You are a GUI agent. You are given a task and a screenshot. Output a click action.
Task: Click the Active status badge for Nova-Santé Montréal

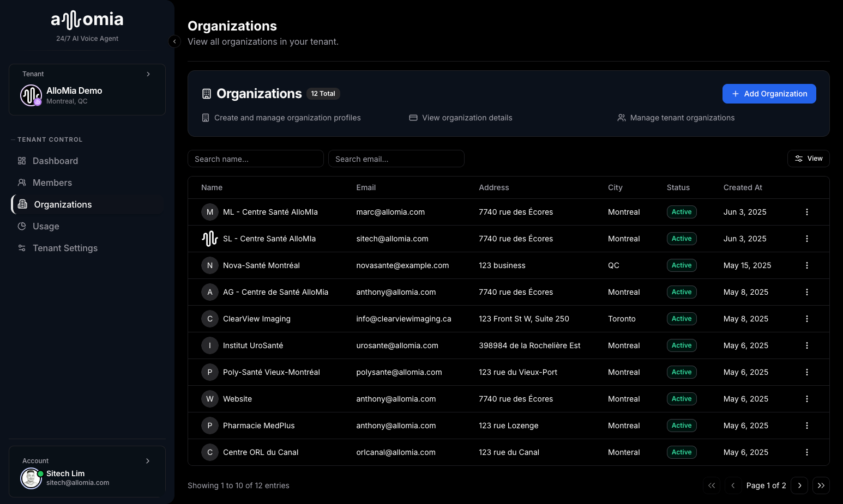[x=682, y=265]
